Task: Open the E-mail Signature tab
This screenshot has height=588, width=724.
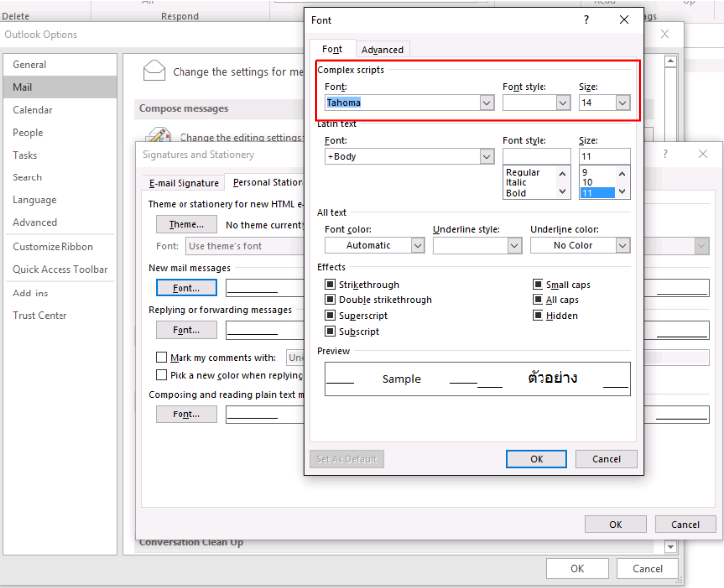Action: (183, 183)
